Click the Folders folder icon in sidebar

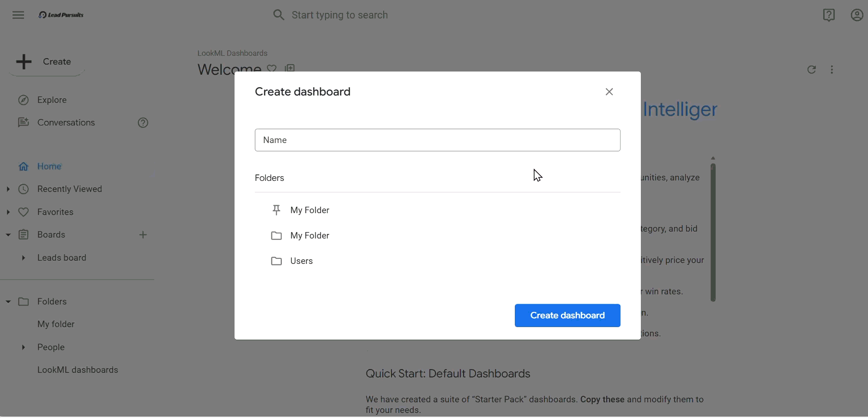tap(24, 302)
